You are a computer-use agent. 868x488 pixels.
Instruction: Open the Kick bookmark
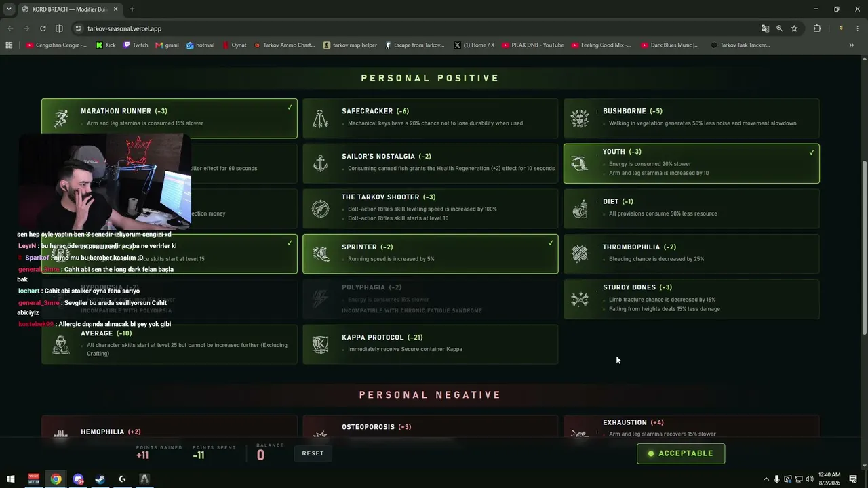(x=106, y=45)
